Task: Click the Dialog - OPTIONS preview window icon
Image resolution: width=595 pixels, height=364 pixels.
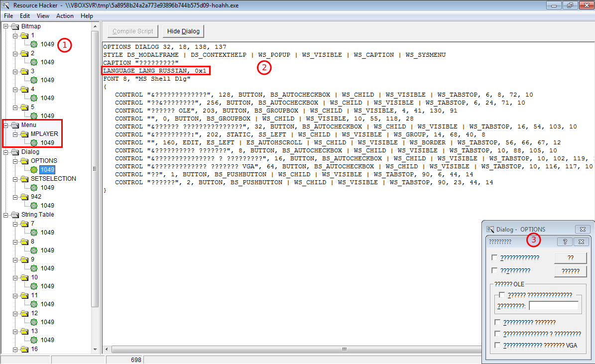Action: 489,230
